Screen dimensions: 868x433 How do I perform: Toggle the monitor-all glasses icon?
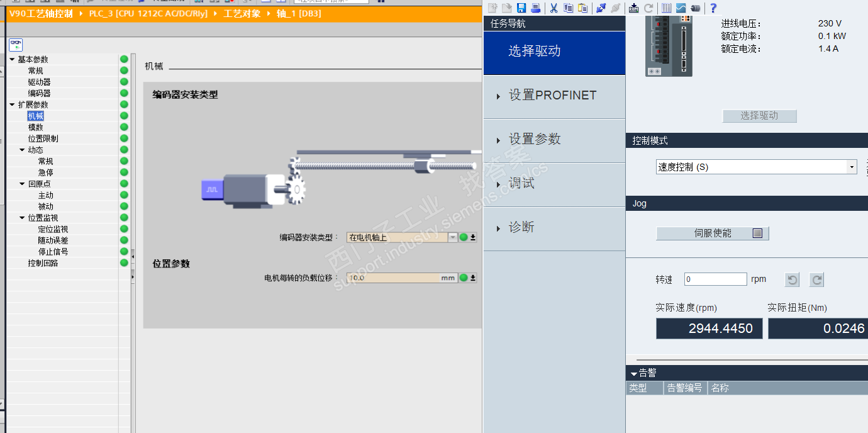[x=16, y=45]
